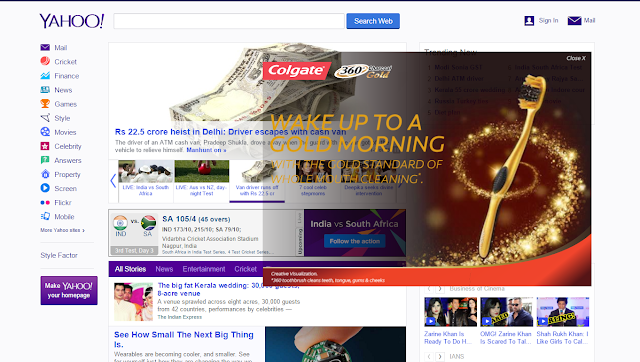Screen dimensions: 640x362
Task: Switch to the Cricket stories tab
Action: click(x=245, y=269)
